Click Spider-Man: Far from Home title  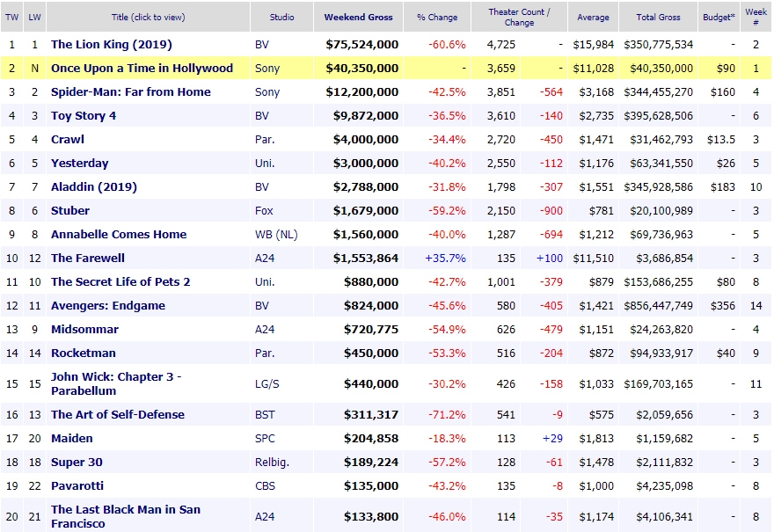point(131,91)
